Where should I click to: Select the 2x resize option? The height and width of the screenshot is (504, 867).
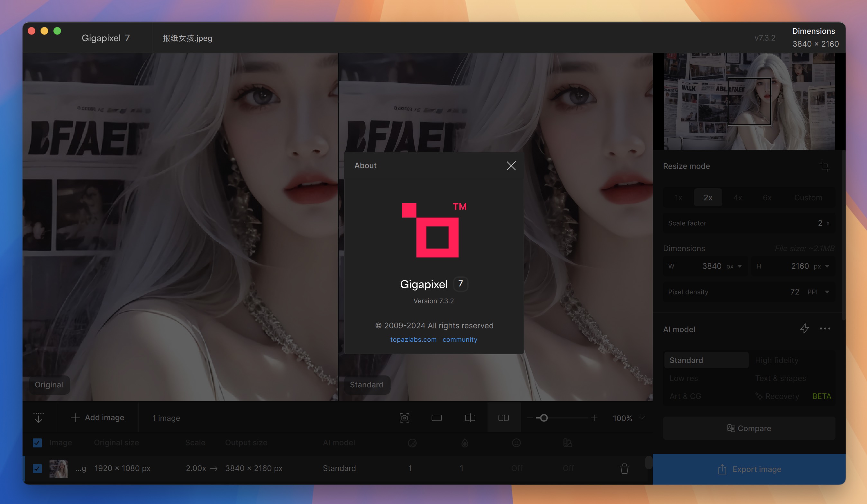(x=708, y=197)
